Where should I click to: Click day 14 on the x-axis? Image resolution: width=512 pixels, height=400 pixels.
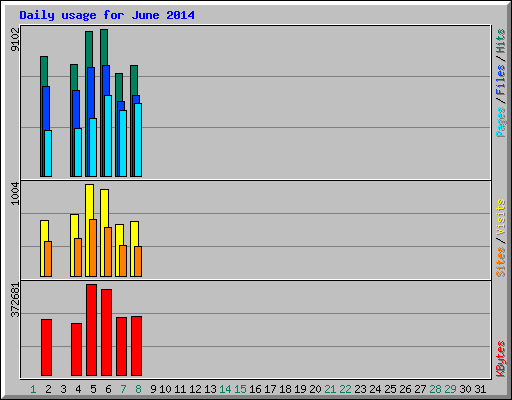click(225, 389)
